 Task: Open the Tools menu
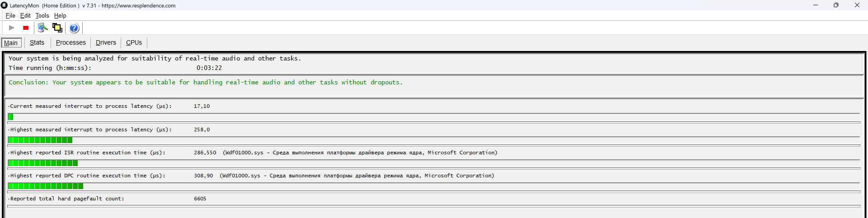pos(42,15)
